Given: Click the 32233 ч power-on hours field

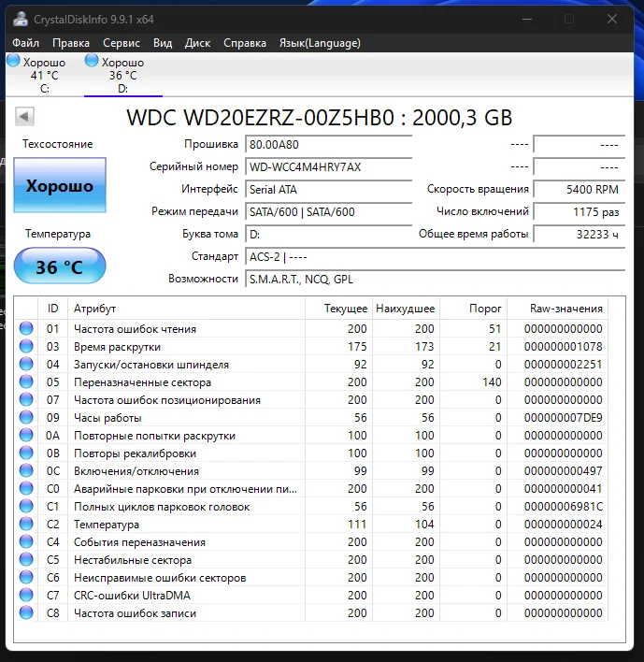Looking at the screenshot, I should point(579,234).
